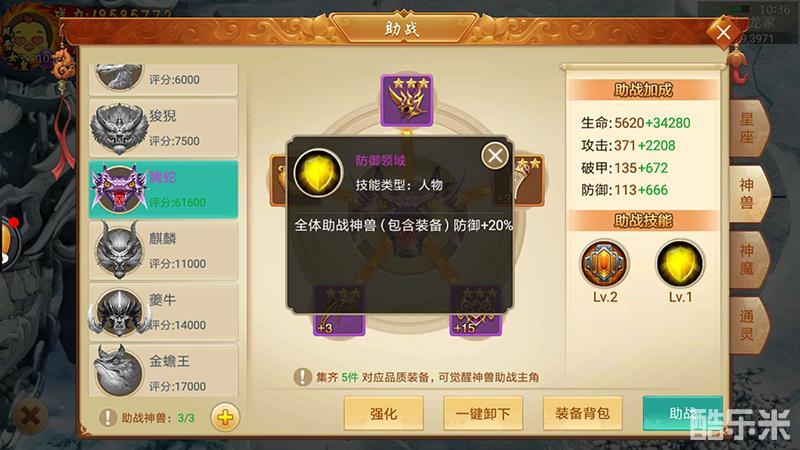Pick 夔牛 beast from the list
800x450 pixels.
(x=163, y=312)
